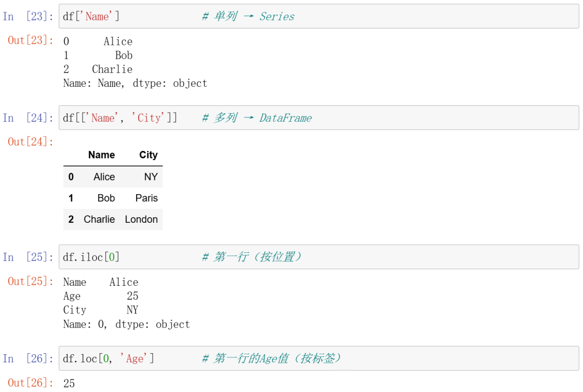
Task: Click the Name column header in table
Action: coord(101,155)
